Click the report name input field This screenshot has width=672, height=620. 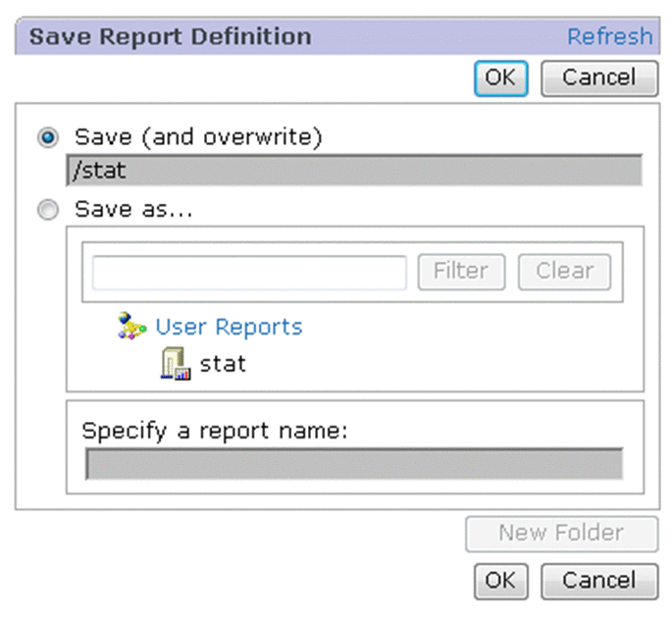click(353, 463)
